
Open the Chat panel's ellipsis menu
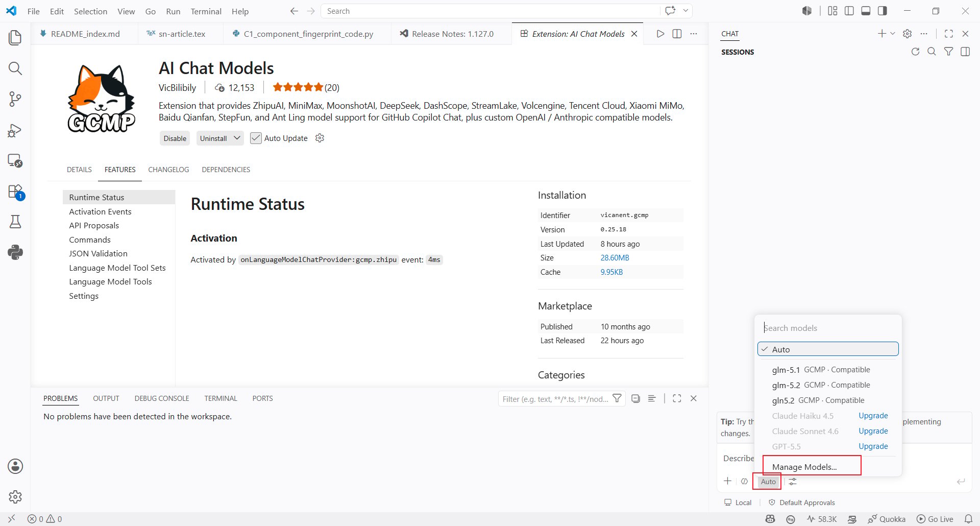(924, 34)
